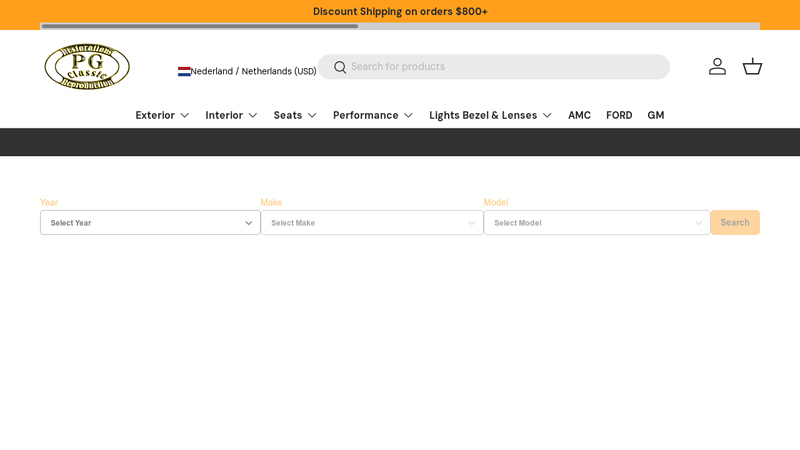
Task: Open the Select Make dropdown
Action: pos(372,223)
